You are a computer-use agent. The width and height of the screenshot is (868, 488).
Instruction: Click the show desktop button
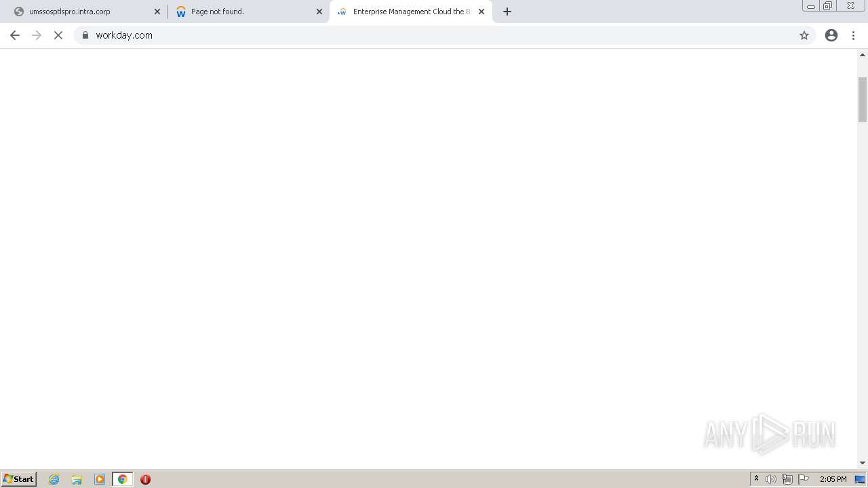coord(860,479)
